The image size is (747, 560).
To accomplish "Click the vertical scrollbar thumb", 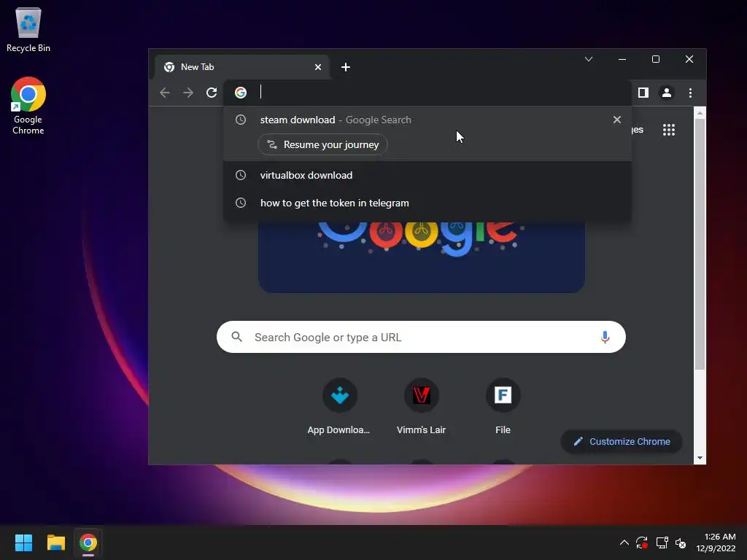I will pos(700,244).
